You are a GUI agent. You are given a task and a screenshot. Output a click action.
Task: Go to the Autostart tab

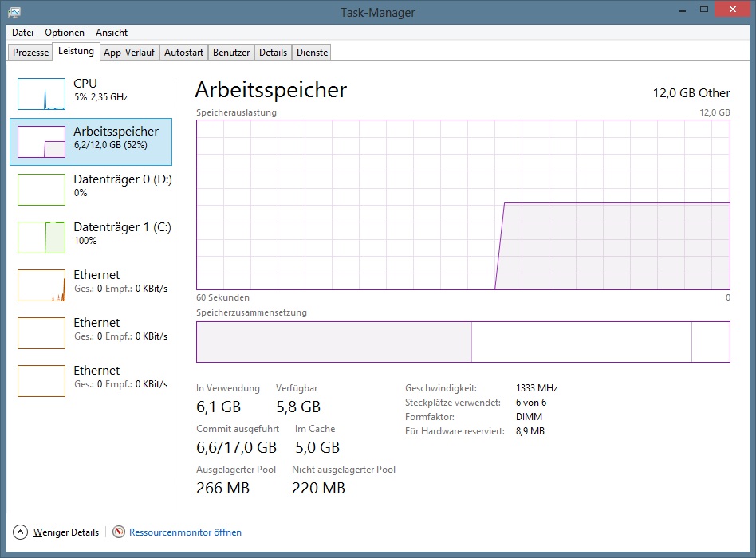point(183,53)
